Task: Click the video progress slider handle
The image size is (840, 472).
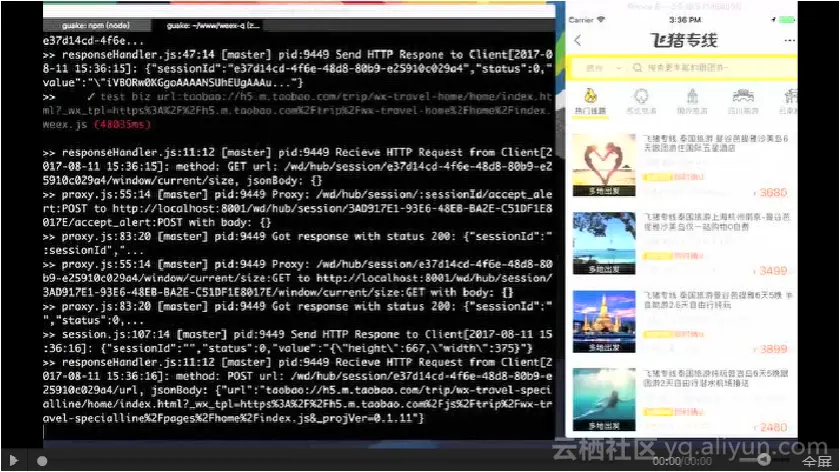Action: click(x=42, y=461)
